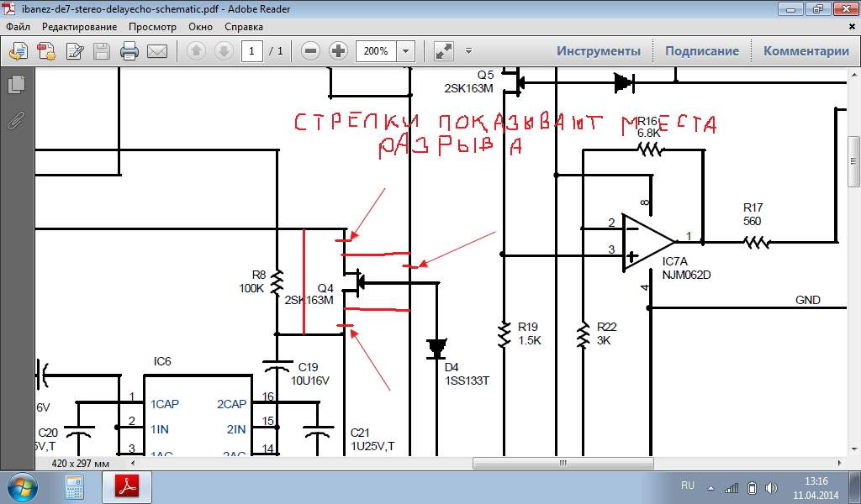861x504 pixels.
Task: Open the Инструменты pane
Action: point(598,51)
